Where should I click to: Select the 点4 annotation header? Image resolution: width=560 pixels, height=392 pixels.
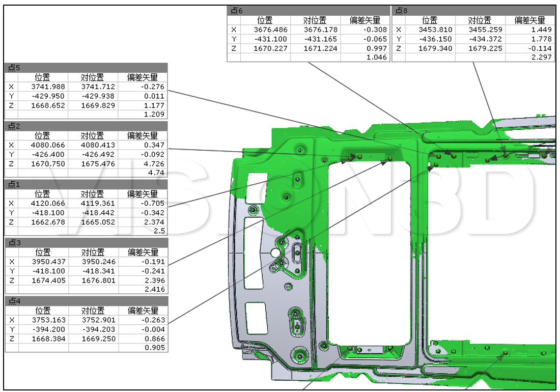(x=86, y=301)
